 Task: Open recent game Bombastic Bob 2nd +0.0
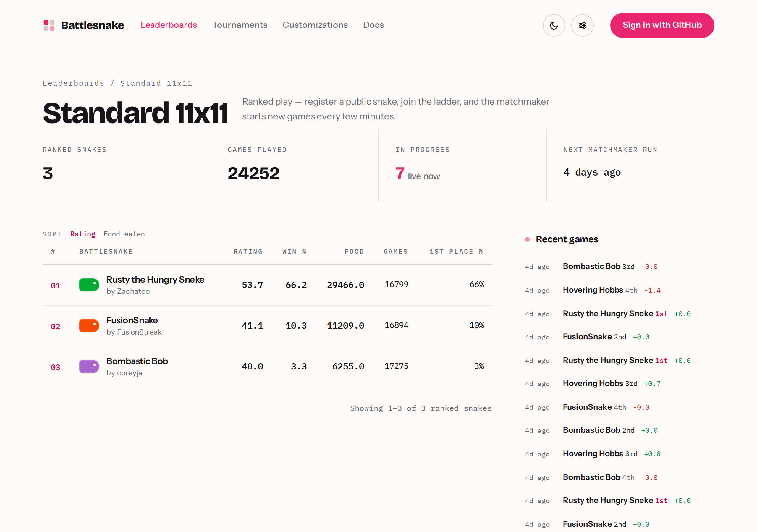coord(610,430)
